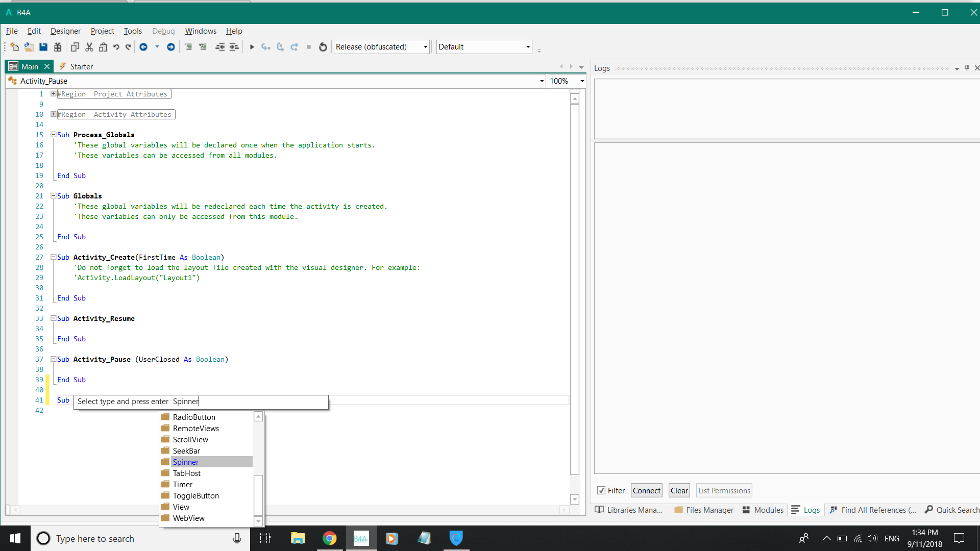This screenshot has height=551, width=980.
Task: Cut the selected code with scissors icon
Action: click(89, 46)
